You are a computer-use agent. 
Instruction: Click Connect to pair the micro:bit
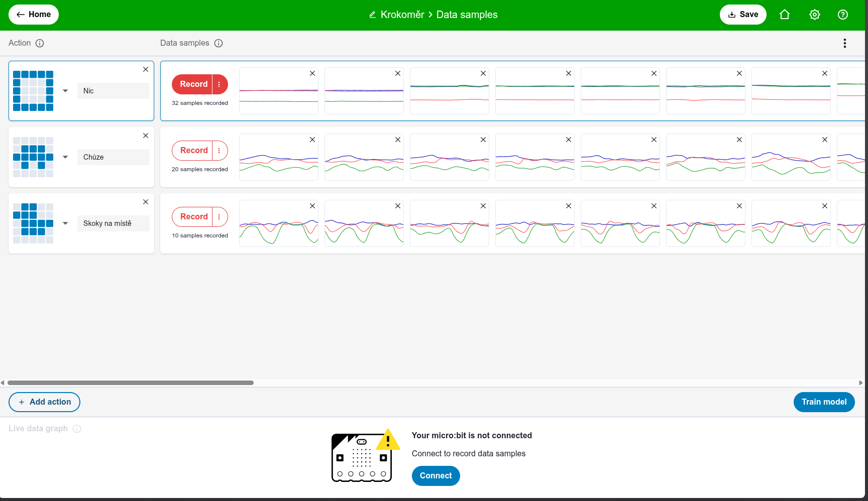click(x=436, y=476)
